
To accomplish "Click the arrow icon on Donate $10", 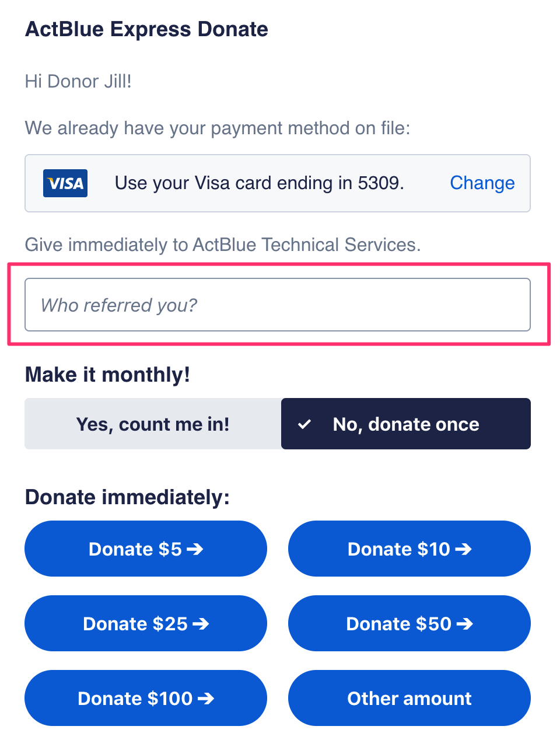I will (x=463, y=549).
